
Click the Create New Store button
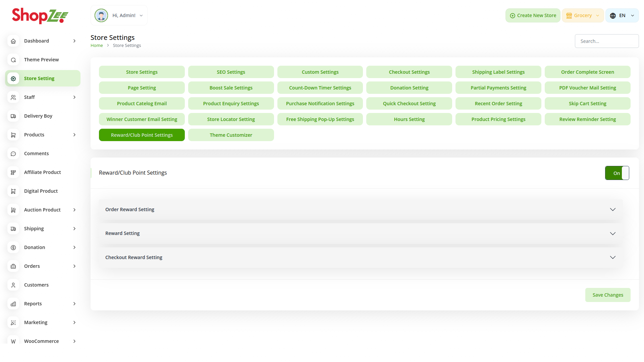click(x=533, y=15)
